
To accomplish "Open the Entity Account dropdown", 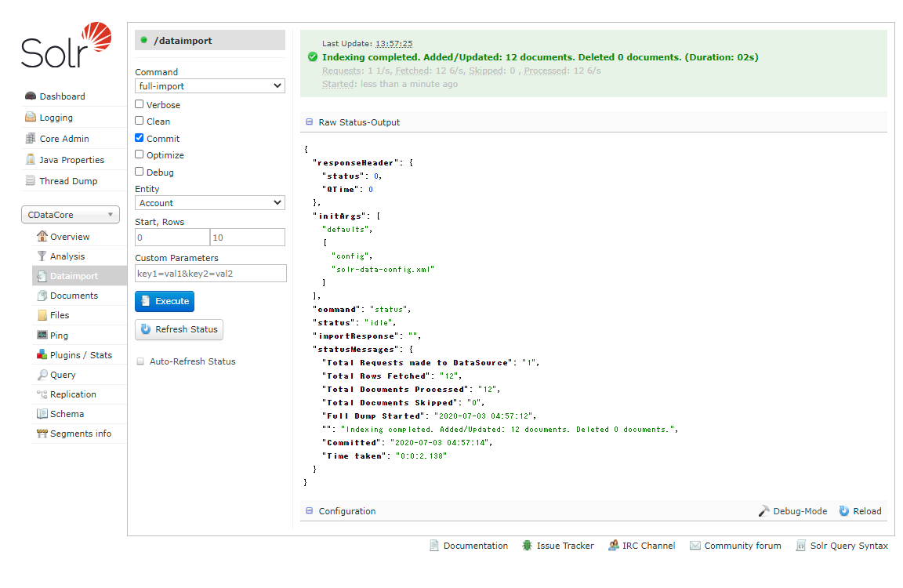I will [209, 203].
